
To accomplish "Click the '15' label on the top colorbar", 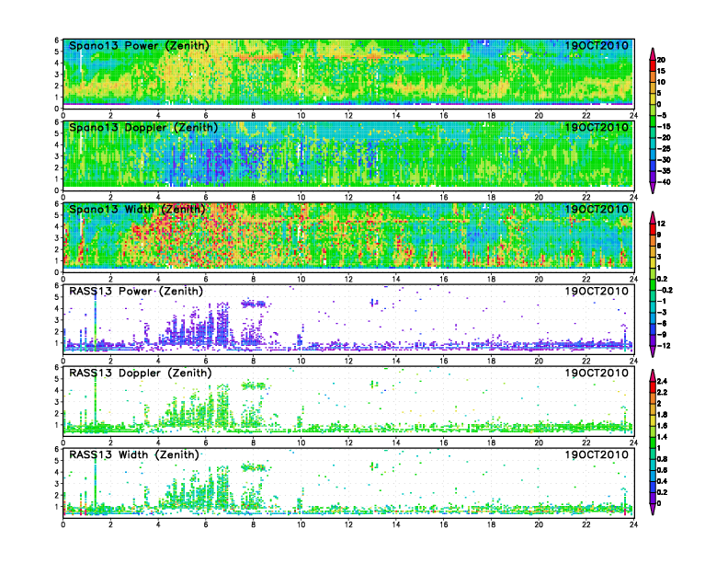I will click(661, 71).
